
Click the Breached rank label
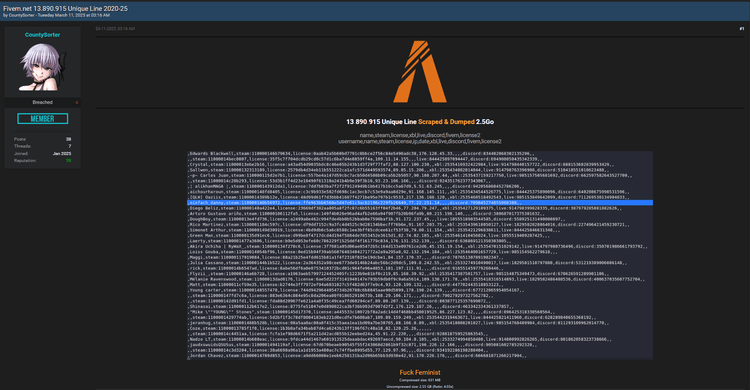(x=43, y=102)
